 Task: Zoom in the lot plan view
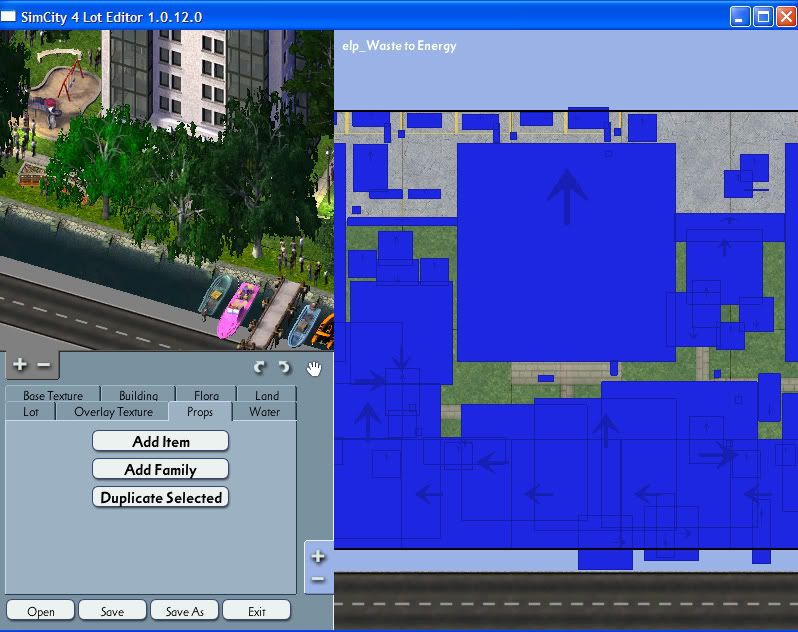[x=318, y=556]
